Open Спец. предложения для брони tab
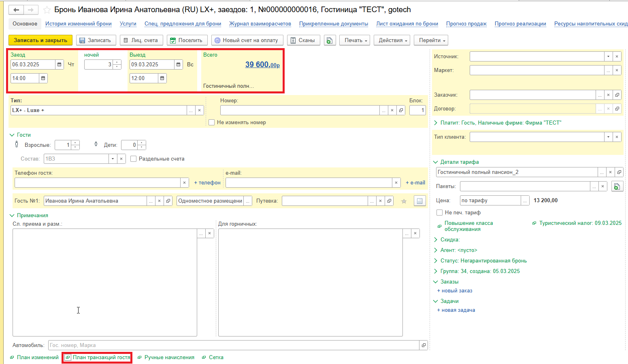The image size is (628, 364). point(183,23)
